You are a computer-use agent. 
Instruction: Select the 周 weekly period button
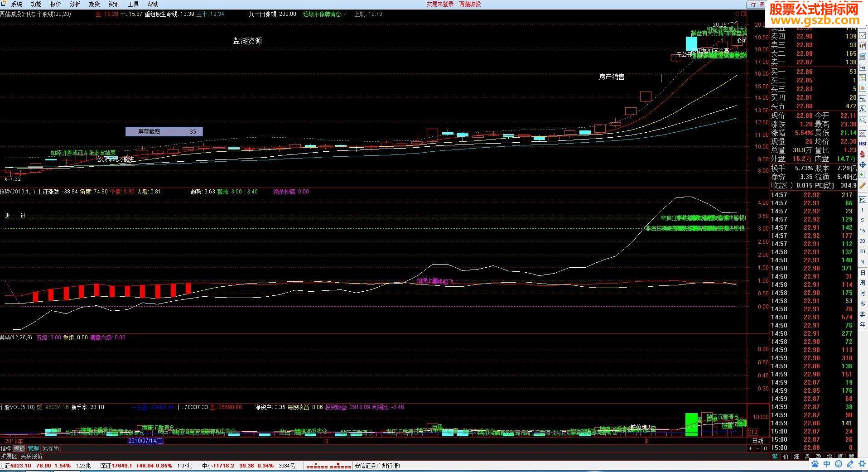click(863, 283)
